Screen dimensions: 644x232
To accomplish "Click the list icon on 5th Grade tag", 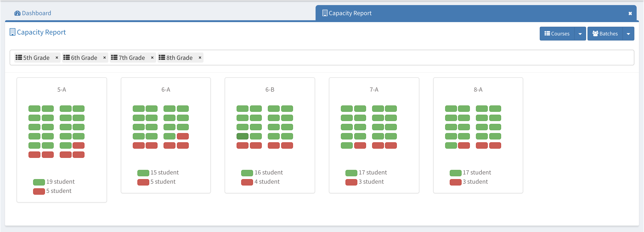I will (x=19, y=58).
